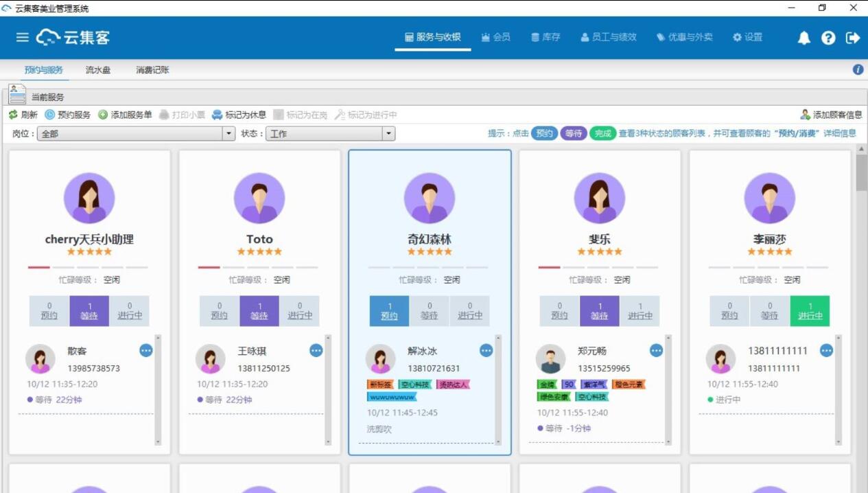Show Toto's 等待 customers
Viewport: 868px width, 493px height.
(259, 311)
